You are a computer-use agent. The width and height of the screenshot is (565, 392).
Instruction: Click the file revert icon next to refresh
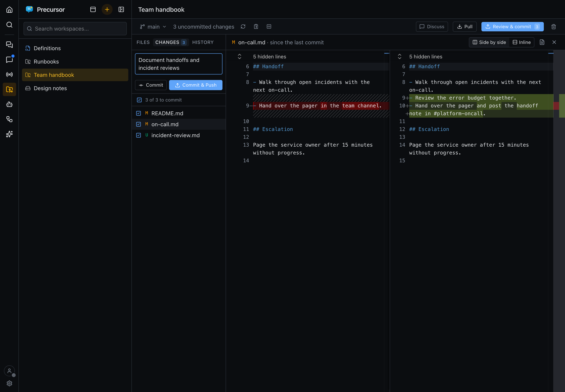pos(256,26)
